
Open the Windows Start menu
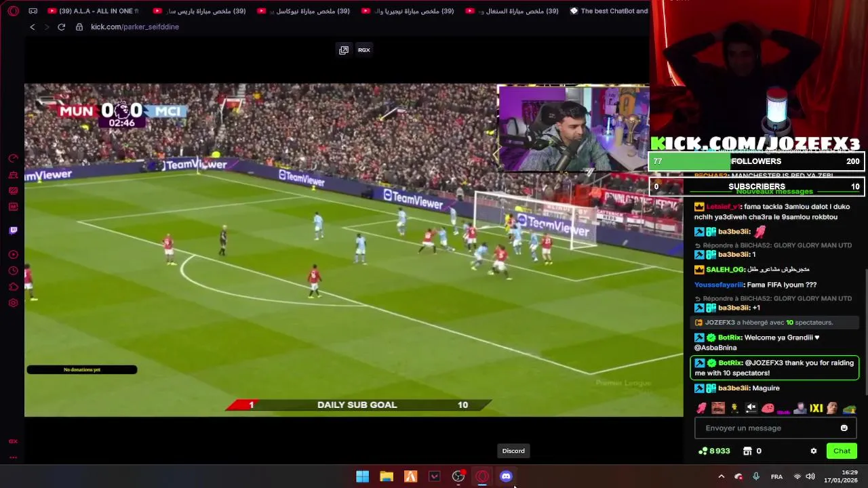[x=363, y=476]
